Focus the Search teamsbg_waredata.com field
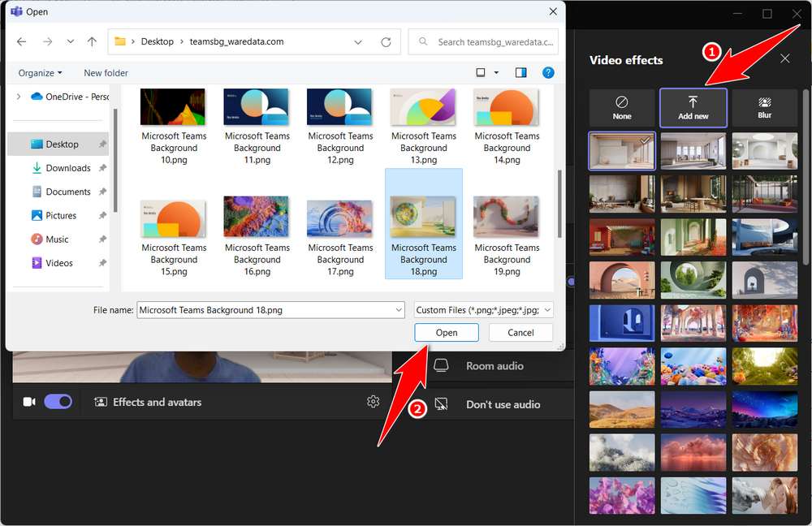The width and height of the screenshot is (812, 526). (x=483, y=42)
